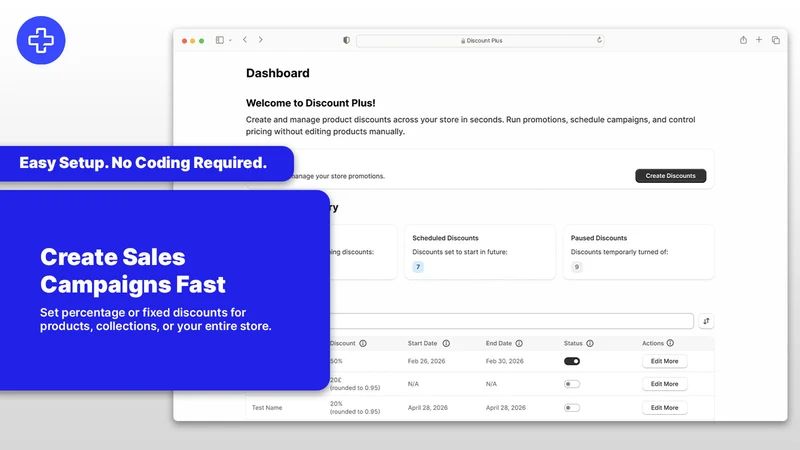Click the sort icon beside the search field
The image size is (800, 450).
[x=706, y=321]
